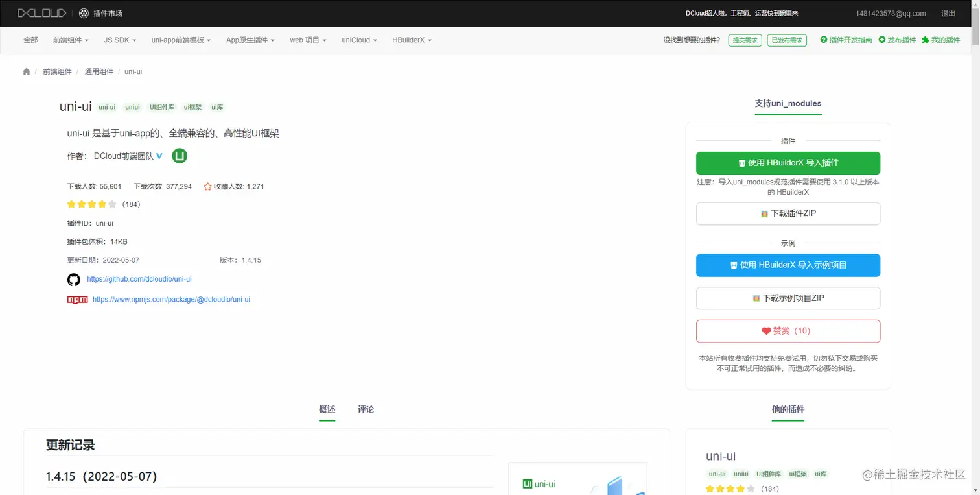
Task: Click the 插件开发指南 help icon
Action: 824,40
